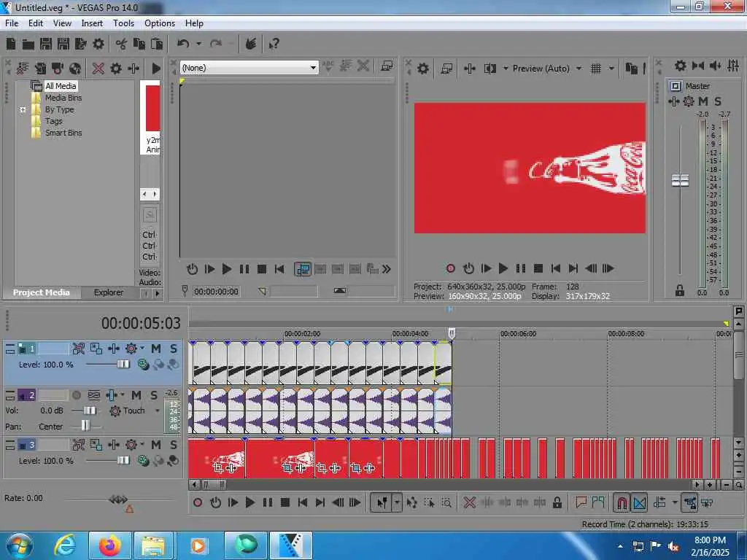747x560 pixels.
Task: Open split screen view icon in preview
Action: pyautogui.click(x=490, y=69)
